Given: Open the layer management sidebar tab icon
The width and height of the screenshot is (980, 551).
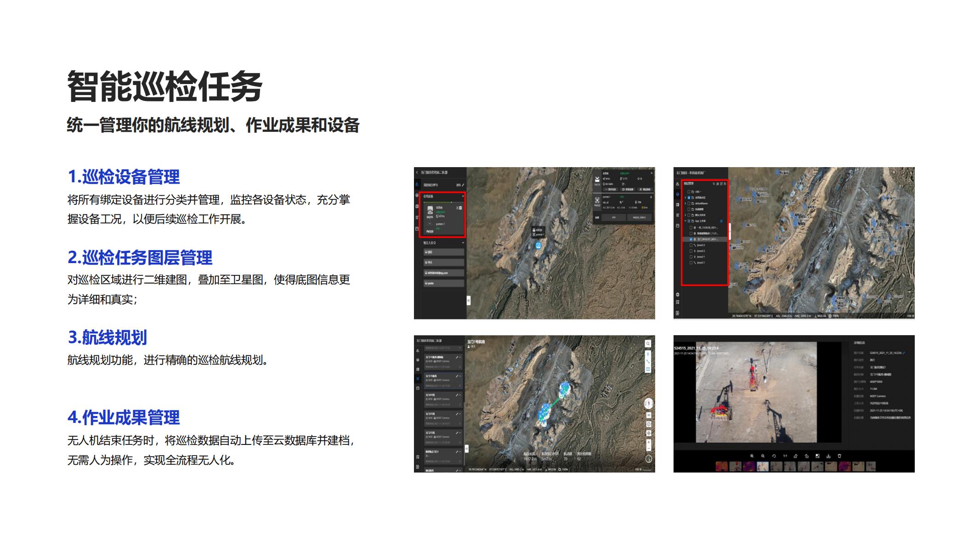Looking at the screenshot, I should (x=678, y=194).
